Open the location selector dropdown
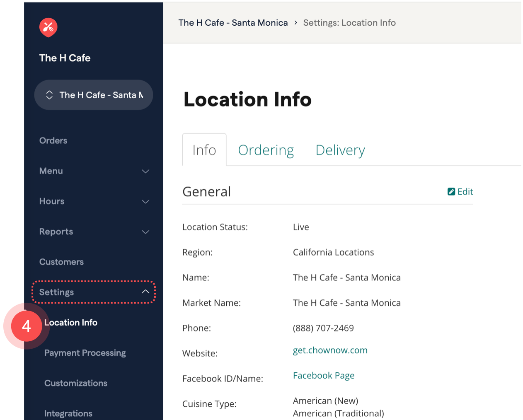The height and width of the screenshot is (420, 523). coord(94,95)
